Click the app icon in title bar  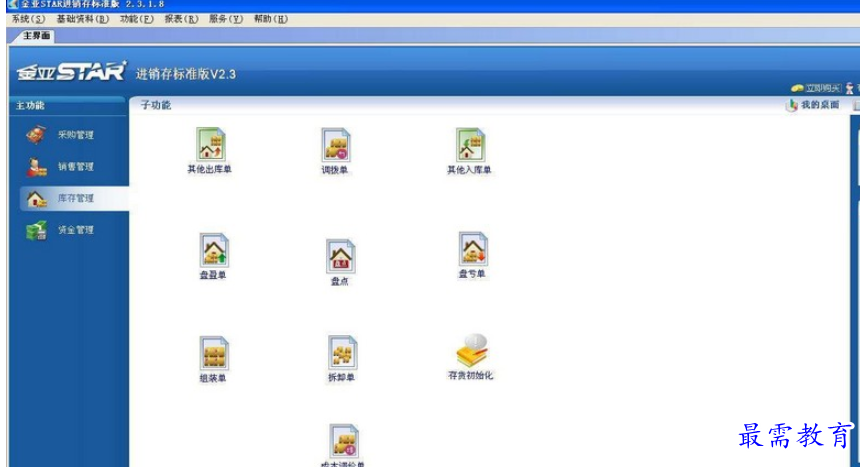[x=13, y=4]
